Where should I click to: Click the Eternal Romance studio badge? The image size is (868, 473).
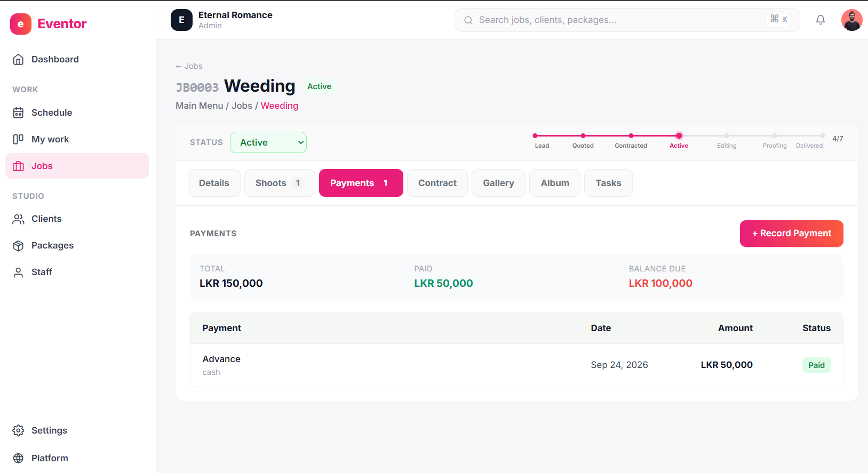181,20
